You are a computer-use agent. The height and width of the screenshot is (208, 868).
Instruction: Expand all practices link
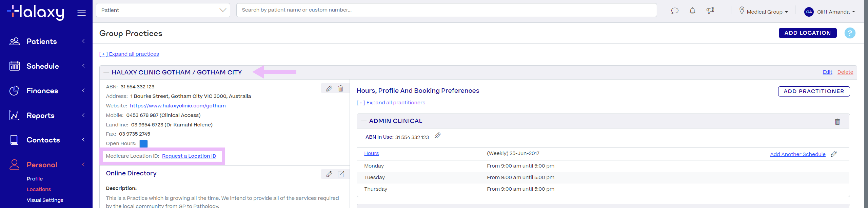pyautogui.click(x=129, y=54)
